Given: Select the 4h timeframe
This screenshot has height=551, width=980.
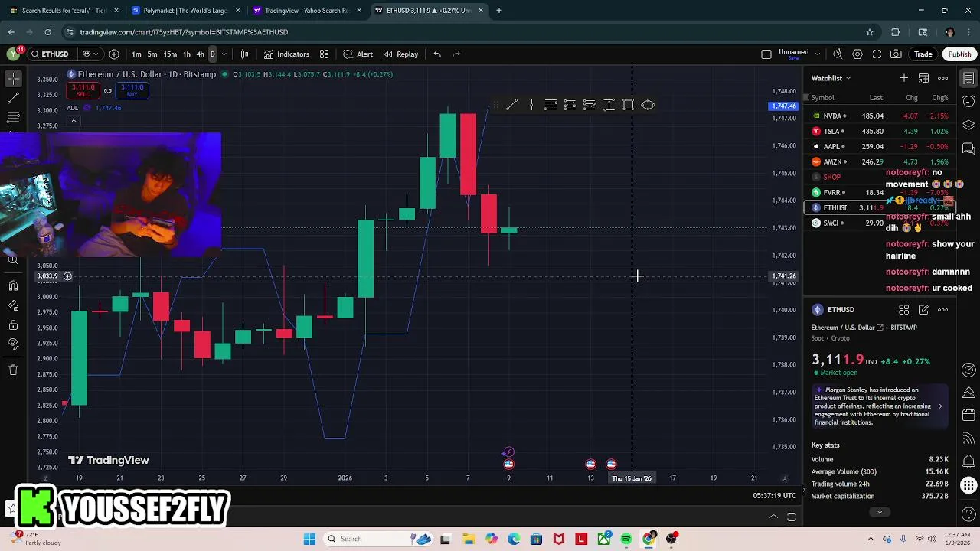Looking at the screenshot, I should click(x=201, y=54).
